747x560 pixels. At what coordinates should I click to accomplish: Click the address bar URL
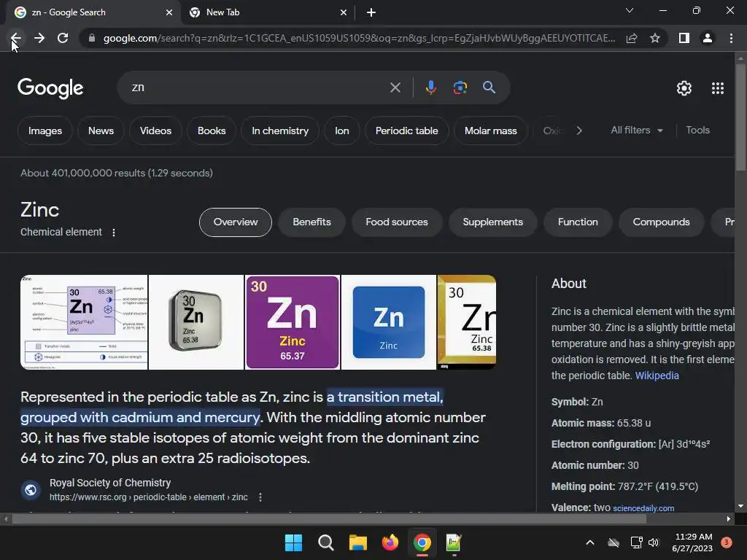click(359, 38)
